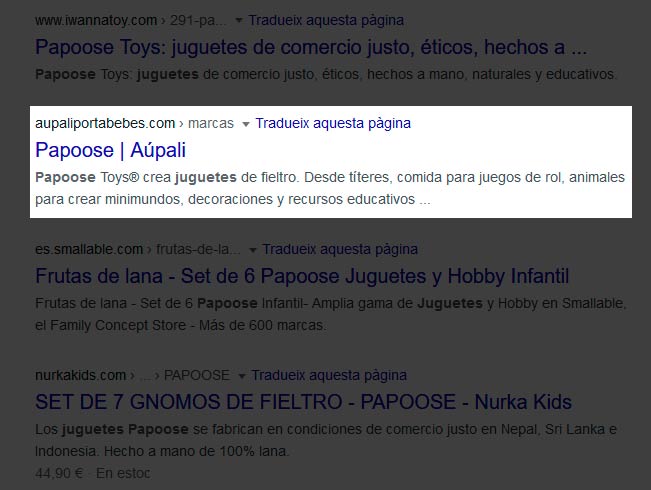Viewport: 651px width, 490px height.
Task: Click the www.iwannatoy.com › 291-pa... URL text
Action: (x=131, y=20)
